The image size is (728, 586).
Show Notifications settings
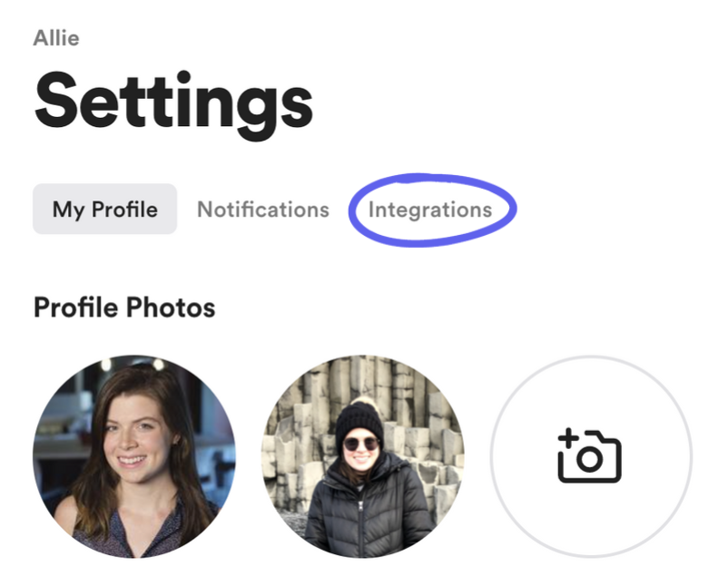coord(263,210)
